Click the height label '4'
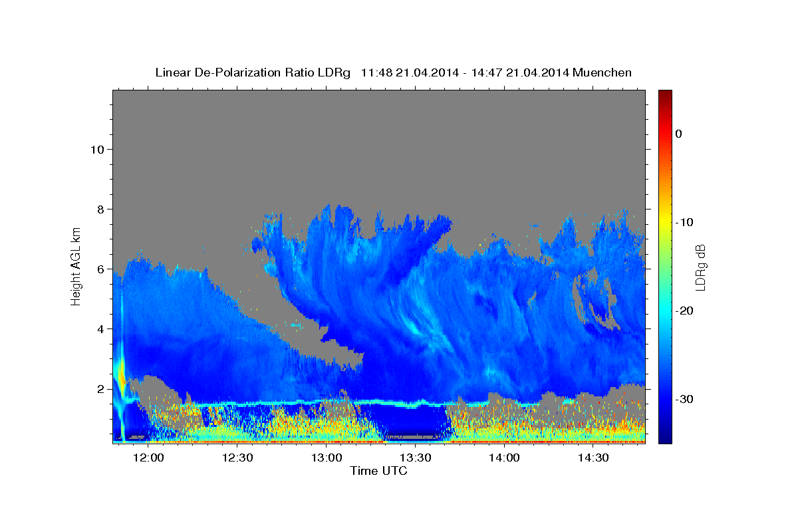The image size is (798, 532). tap(100, 329)
